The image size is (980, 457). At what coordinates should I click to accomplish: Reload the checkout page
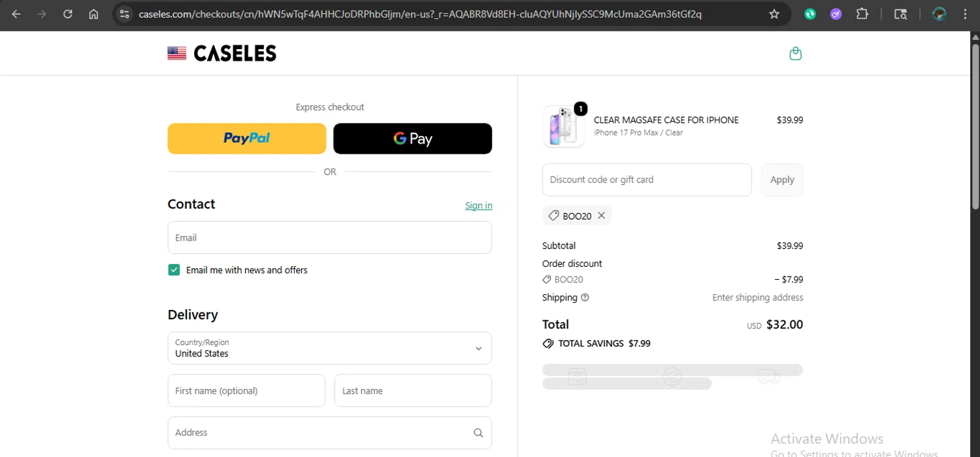(x=68, y=14)
